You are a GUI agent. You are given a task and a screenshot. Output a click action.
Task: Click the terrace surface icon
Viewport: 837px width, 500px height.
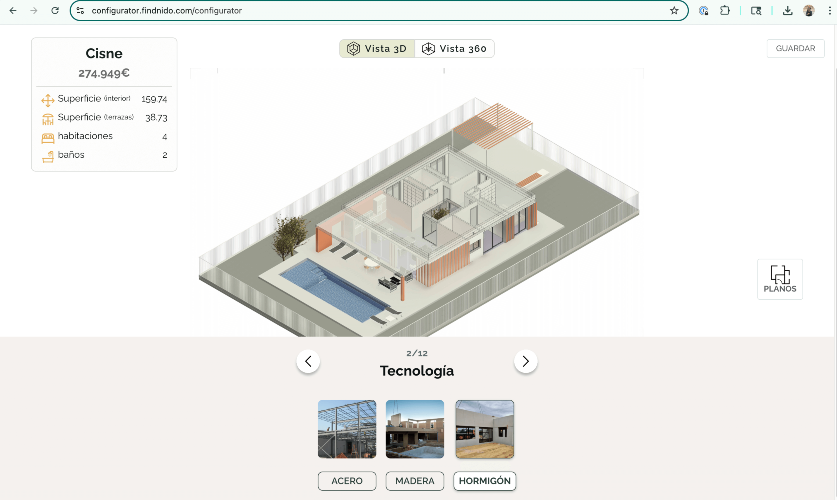[48, 118]
